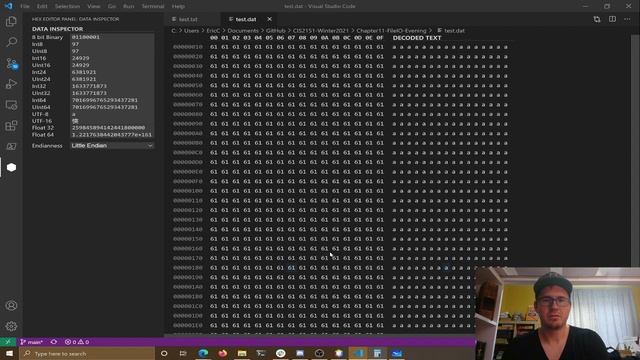Click Documents in the breadcrumb path
Image resolution: width=640 pixels, height=360 pixels.
coord(243,31)
